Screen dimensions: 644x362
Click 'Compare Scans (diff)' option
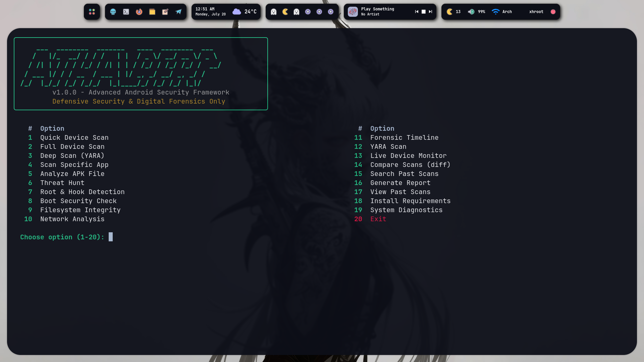pyautogui.click(x=411, y=165)
